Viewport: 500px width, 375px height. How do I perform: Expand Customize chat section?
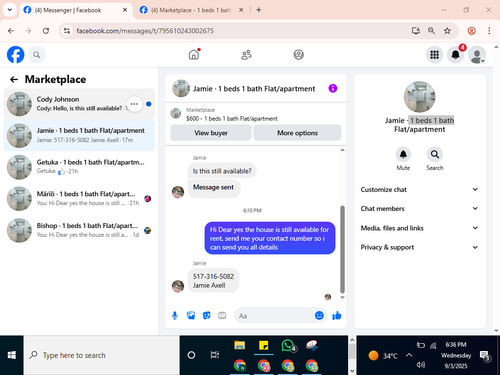tap(419, 190)
